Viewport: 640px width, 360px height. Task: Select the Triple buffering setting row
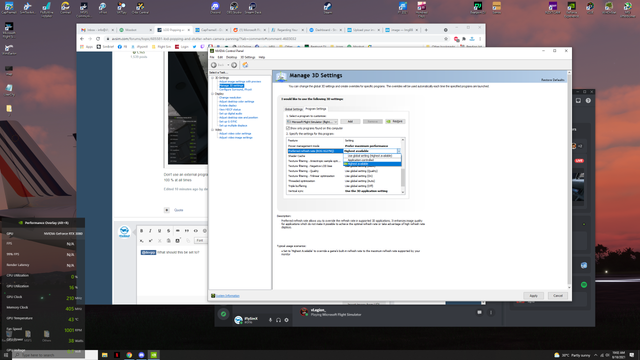click(x=344, y=186)
